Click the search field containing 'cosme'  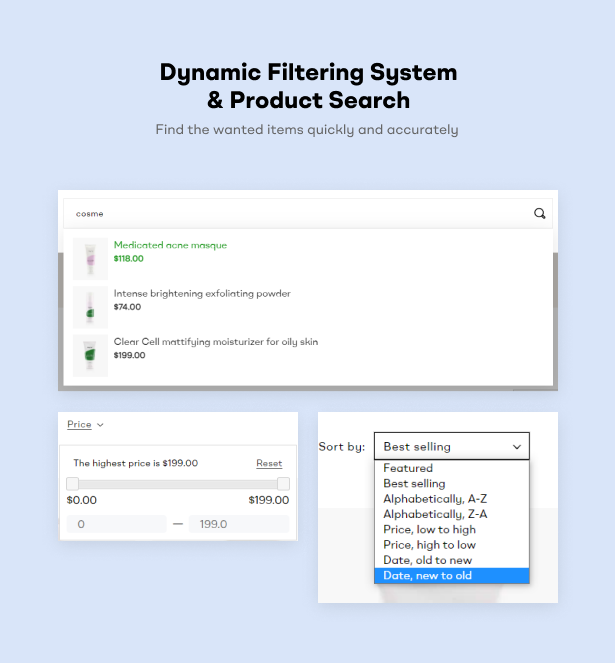(308, 214)
